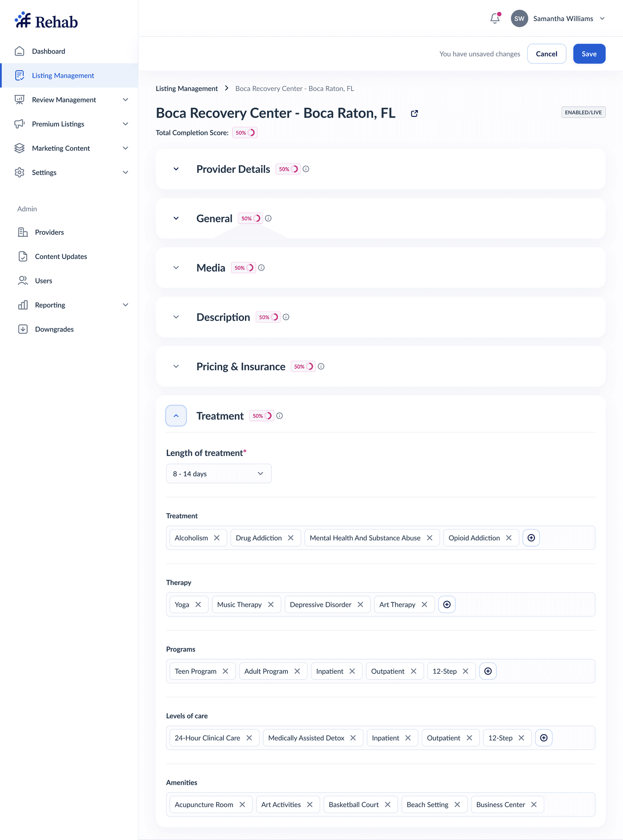Click Listing Management breadcrumb link
This screenshot has height=840, width=623.
pos(186,89)
